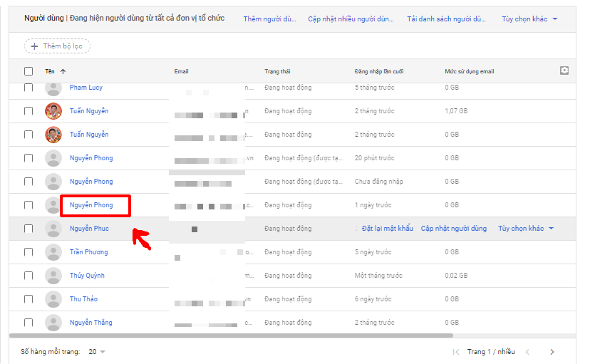Click plus icon in Thêm bộ lọc
The image size is (590, 364).
point(33,46)
